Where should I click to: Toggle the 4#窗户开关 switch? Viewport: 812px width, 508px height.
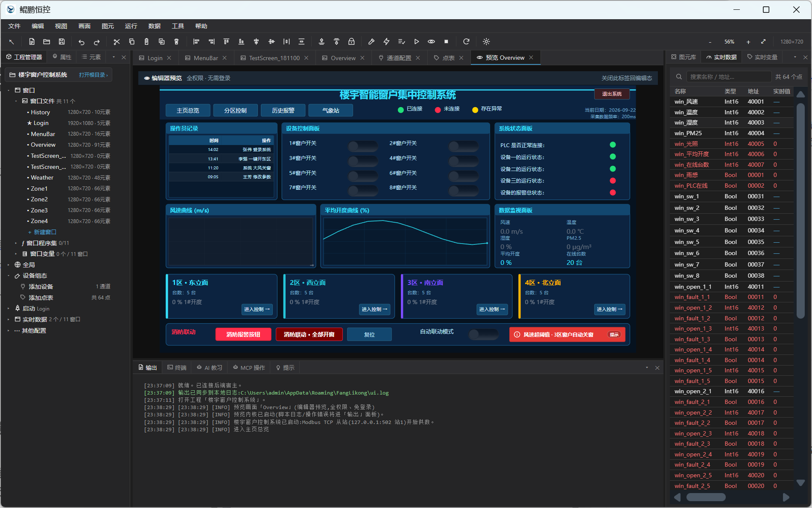tap(464, 161)
